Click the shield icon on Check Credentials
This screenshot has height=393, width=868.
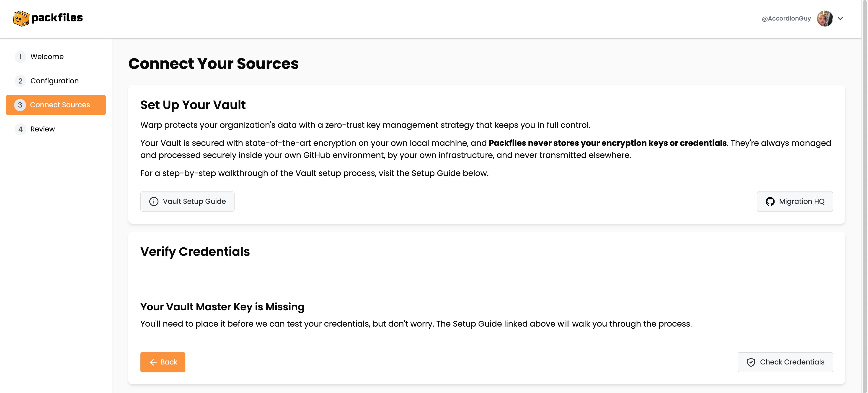coord(751,362)
